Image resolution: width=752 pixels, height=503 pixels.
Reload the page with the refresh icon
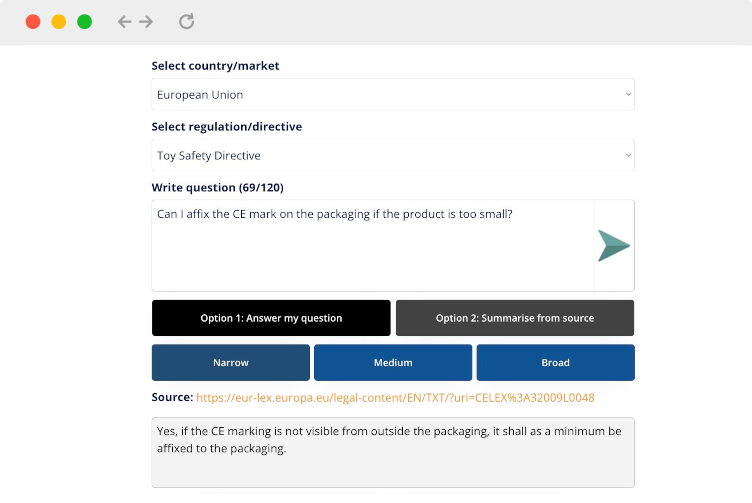pos(187,21)
